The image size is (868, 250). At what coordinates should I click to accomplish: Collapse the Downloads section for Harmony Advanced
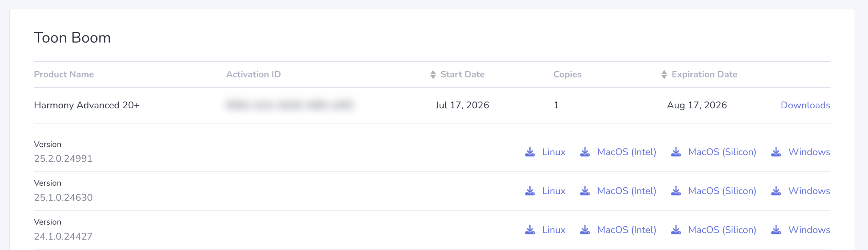point(805,105)
